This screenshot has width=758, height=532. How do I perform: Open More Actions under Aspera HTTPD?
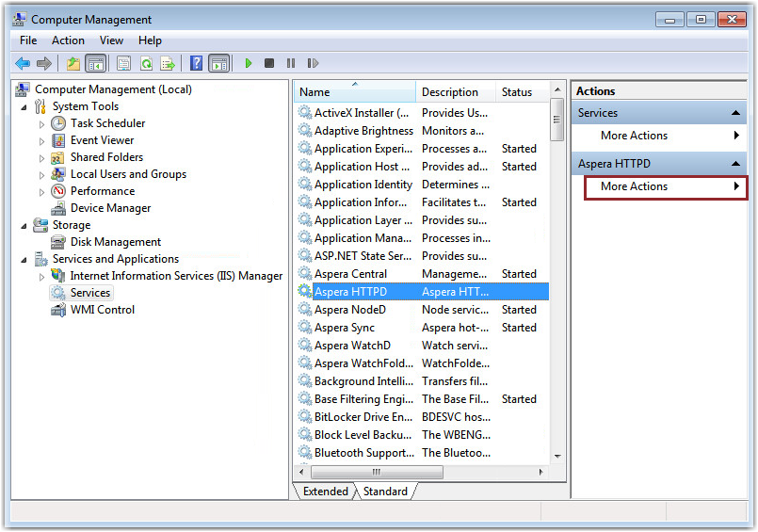[666, 187]
